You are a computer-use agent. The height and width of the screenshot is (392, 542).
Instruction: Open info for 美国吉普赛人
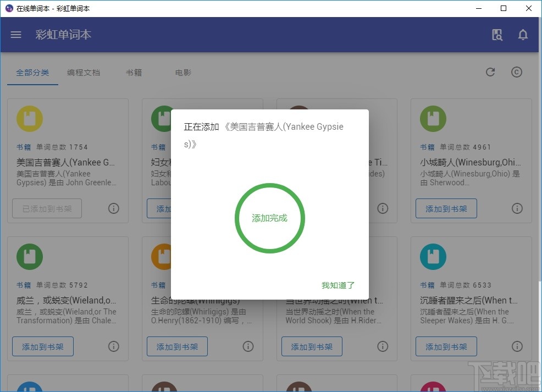coord(114,208)
